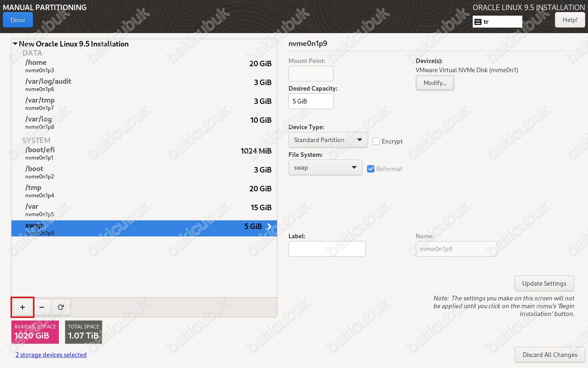Click the Done button
588x368 pixels.
click(18, 20)
